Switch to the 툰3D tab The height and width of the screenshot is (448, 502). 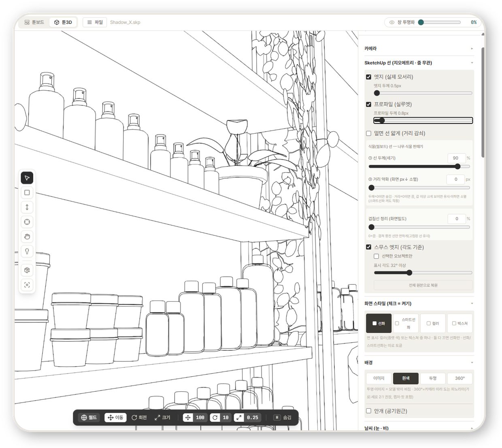click(x=63, y=22)
